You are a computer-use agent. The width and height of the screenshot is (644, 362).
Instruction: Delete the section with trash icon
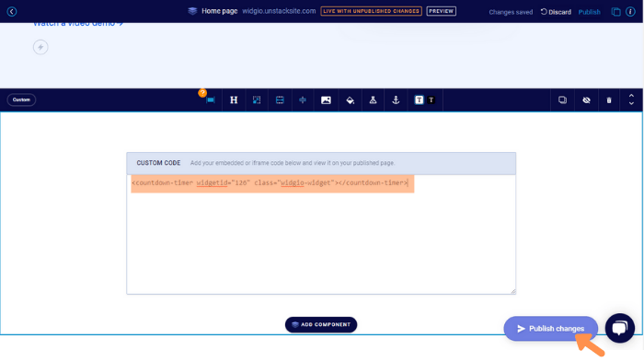(609, 100)
